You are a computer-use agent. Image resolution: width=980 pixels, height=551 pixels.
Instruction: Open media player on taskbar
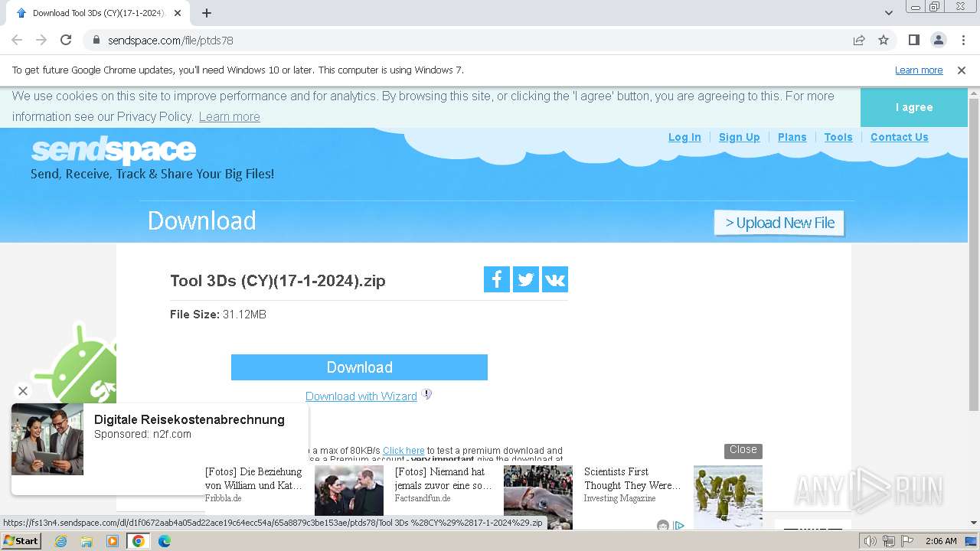pyautogui.click(x=113, y=541)
